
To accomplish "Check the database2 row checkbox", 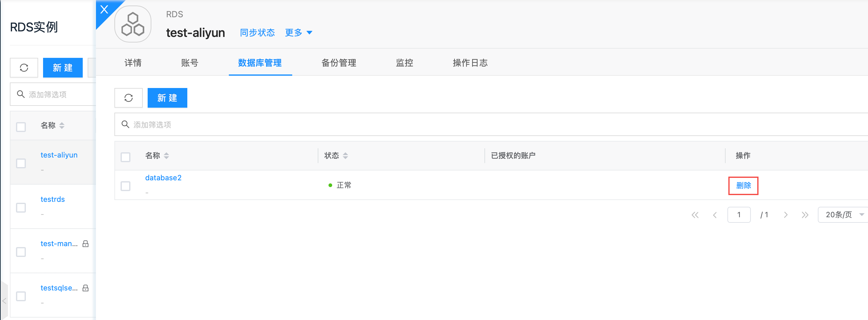I will point(125,186).
